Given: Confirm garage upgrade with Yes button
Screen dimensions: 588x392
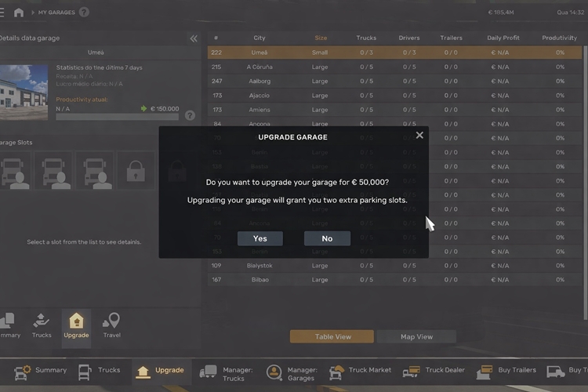Looking at the screenshot, I should tap(260, 238).
